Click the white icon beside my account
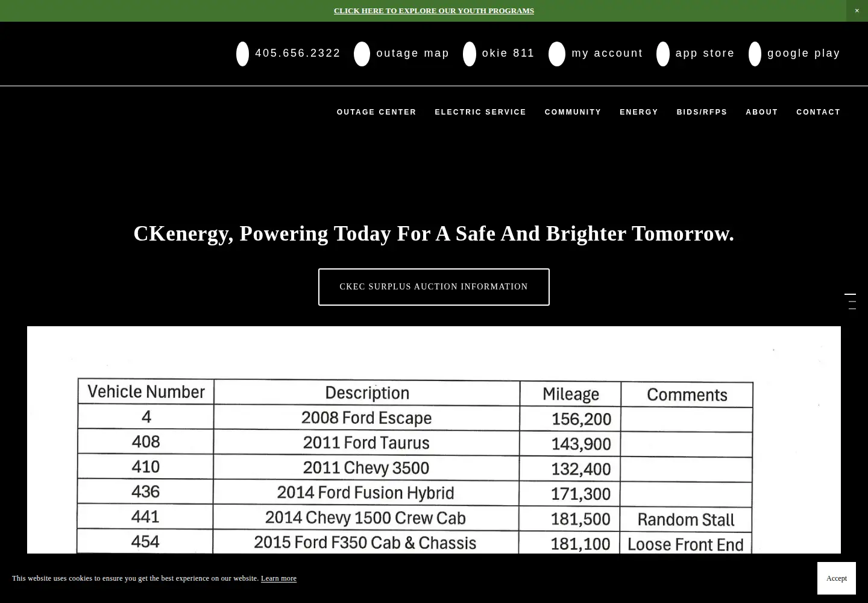Image resolution: width=868 pixels, height=603 pixels. (x=557, y=54)
